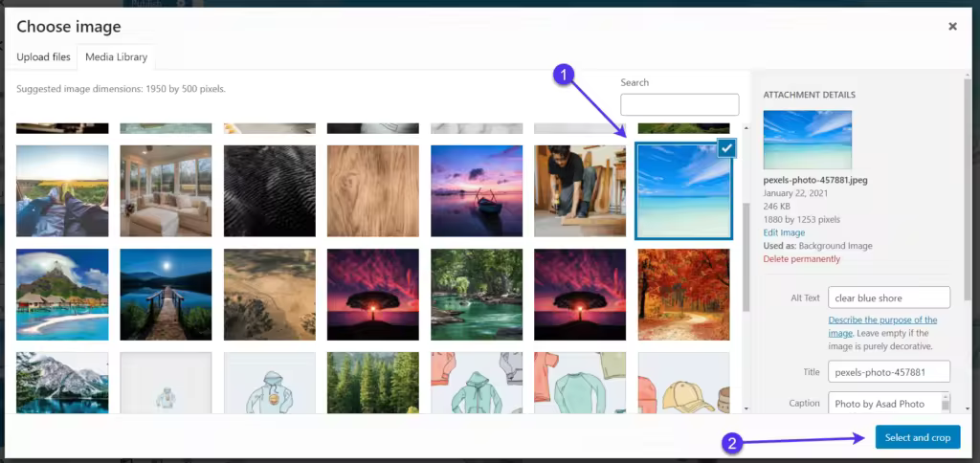
Task: Select the pine forest thumbnail
Action: tap(373, 383)
